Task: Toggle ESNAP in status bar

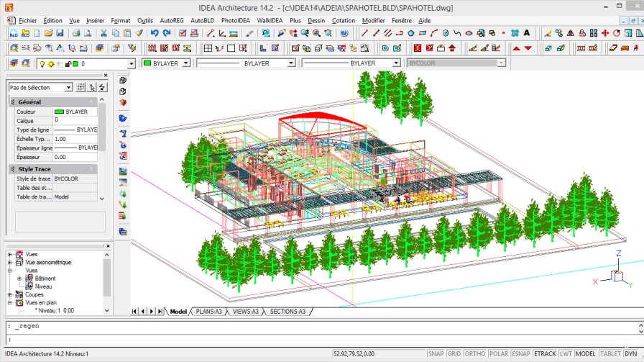Action: coord(521,354)
